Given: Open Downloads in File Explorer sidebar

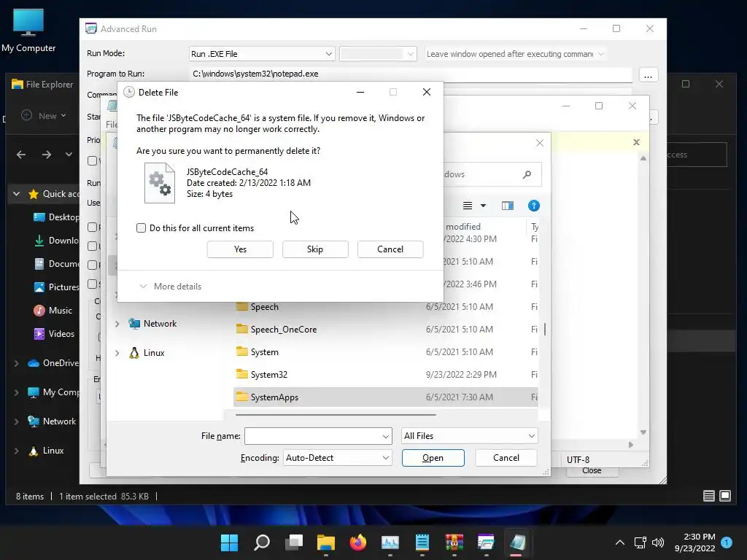Looking at the screenshot, I should pyautogui.click(x=55, y=241).
